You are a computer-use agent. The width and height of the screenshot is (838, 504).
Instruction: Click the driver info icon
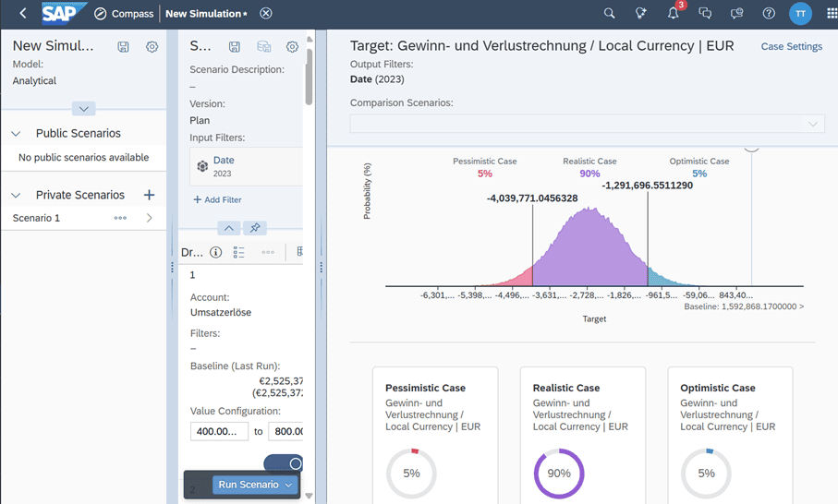pyautogui.click(x=215, y=252)
